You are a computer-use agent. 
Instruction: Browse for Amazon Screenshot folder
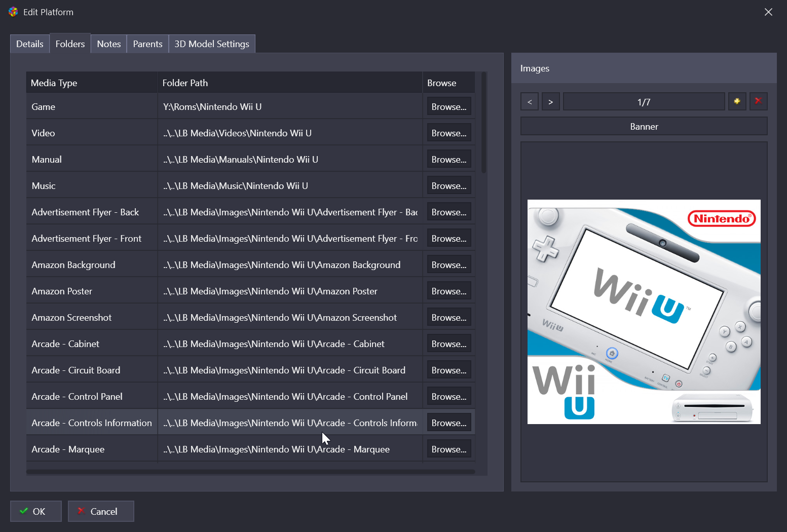tap(449, 317)
